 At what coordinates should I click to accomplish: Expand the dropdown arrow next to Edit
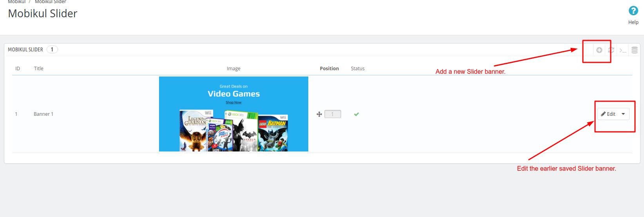point(623,114)
